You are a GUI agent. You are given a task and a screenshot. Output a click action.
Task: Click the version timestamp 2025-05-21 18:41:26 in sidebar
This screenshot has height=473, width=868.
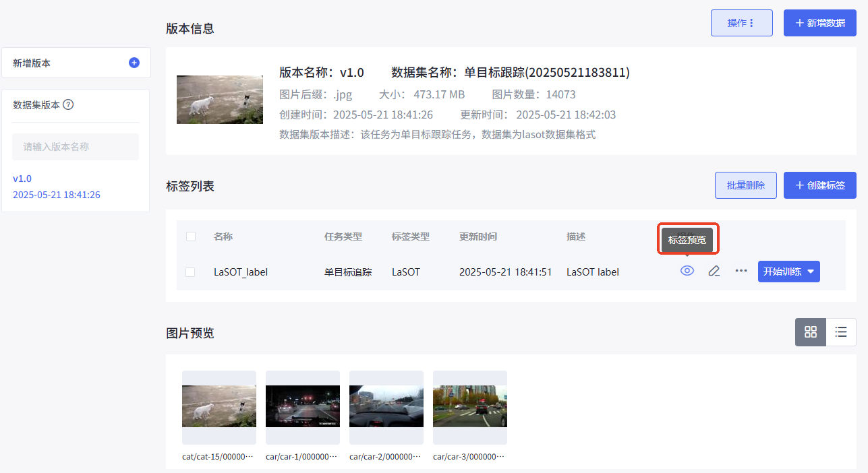pos(57,195)
